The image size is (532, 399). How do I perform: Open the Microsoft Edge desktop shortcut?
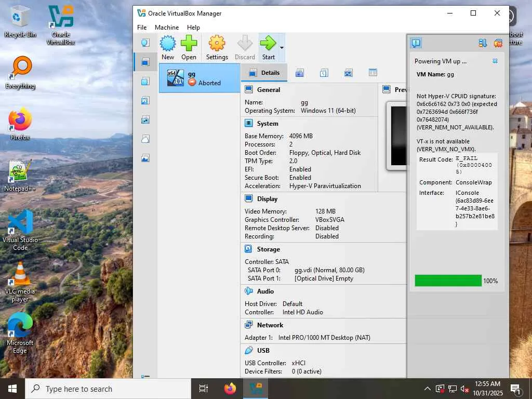20,334
